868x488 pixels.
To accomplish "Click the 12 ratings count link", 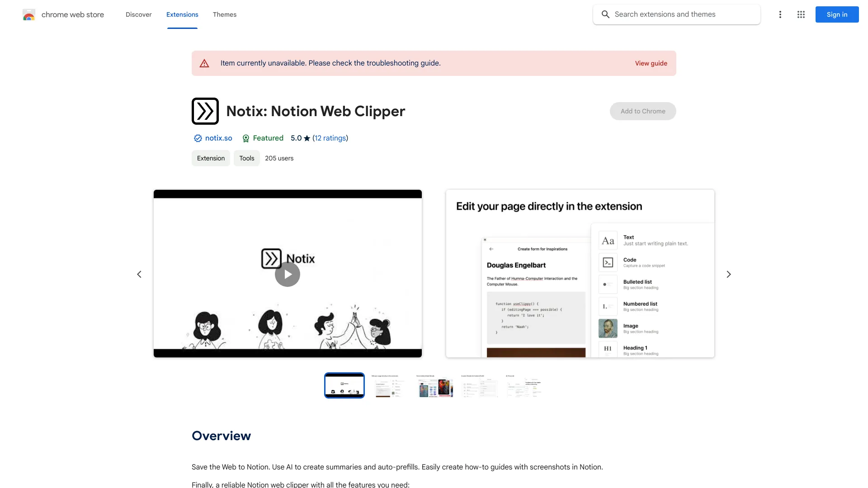I will [330, 138].
